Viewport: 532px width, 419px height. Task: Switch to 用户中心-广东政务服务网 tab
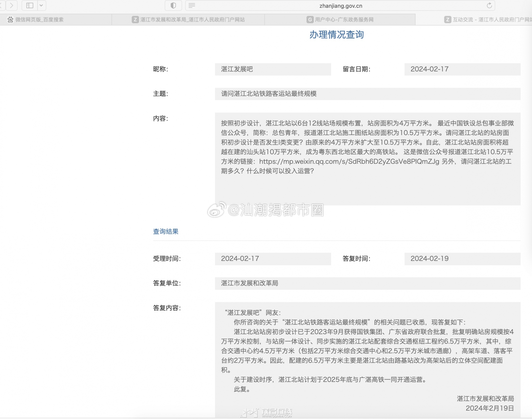tap(340, 20)
